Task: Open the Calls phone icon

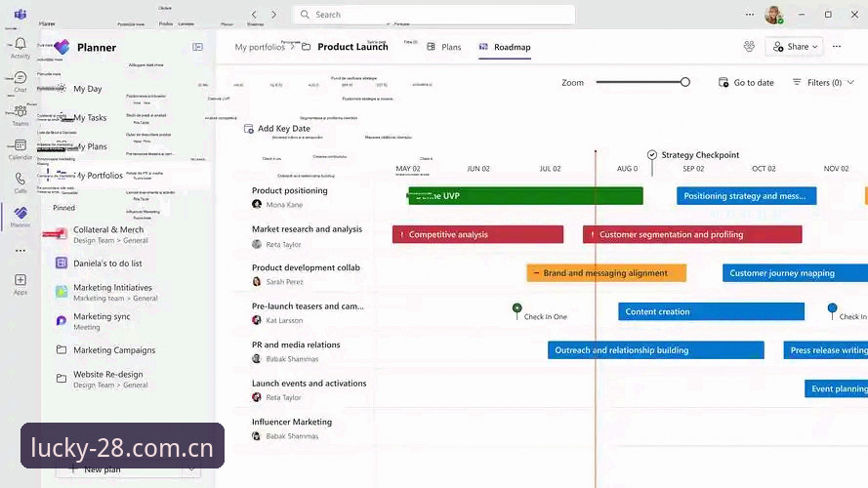Action: coord(21,179)
